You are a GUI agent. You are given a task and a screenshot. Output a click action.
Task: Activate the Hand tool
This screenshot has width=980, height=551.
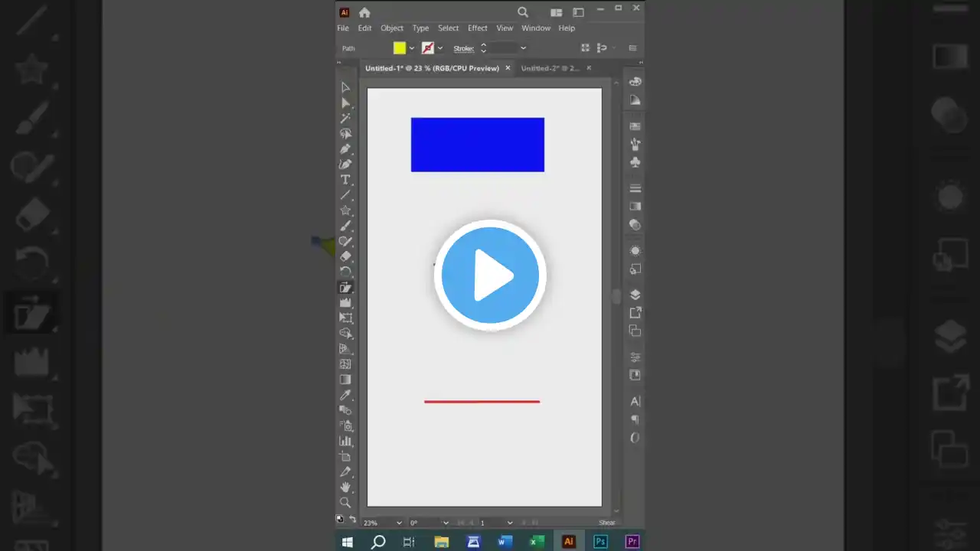(345, 487)
